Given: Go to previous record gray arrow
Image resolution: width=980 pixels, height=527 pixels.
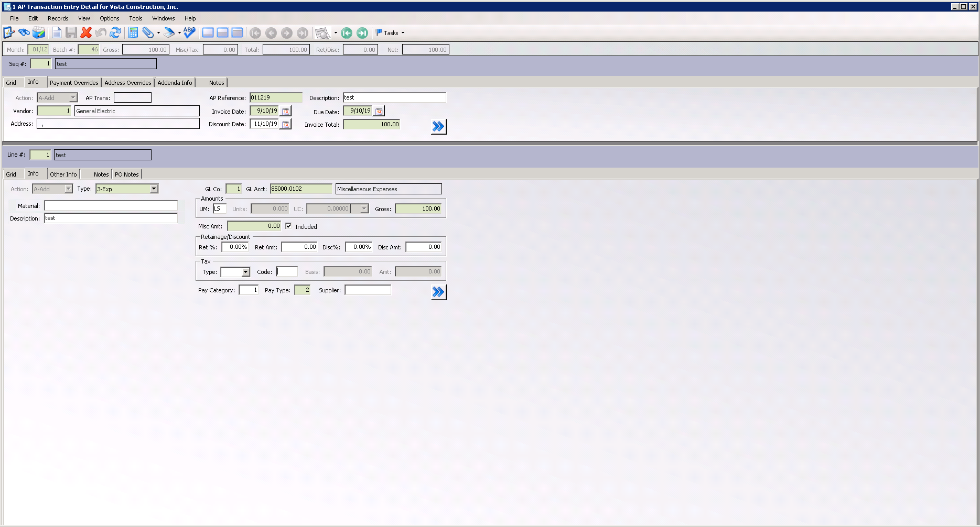Looking at the screenshot, I should pos(271,33).
